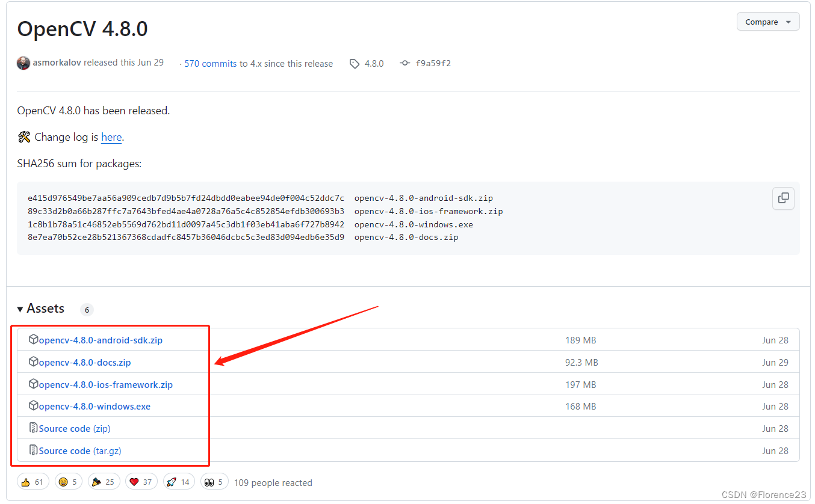Click the file icon beside Source code (zip)
Viewport: 815px width, 504px height.
coord(34,428)
